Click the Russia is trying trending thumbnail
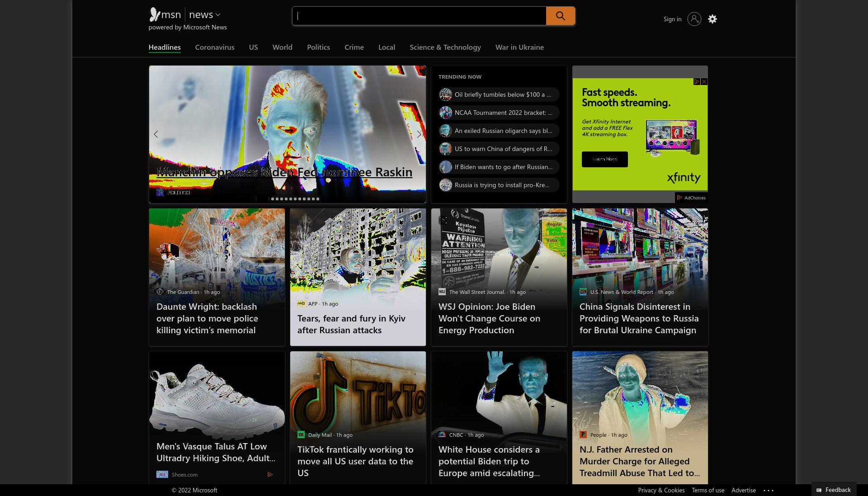Image resolution: width=868 pixels, height=496 pixels. [446, 185]
